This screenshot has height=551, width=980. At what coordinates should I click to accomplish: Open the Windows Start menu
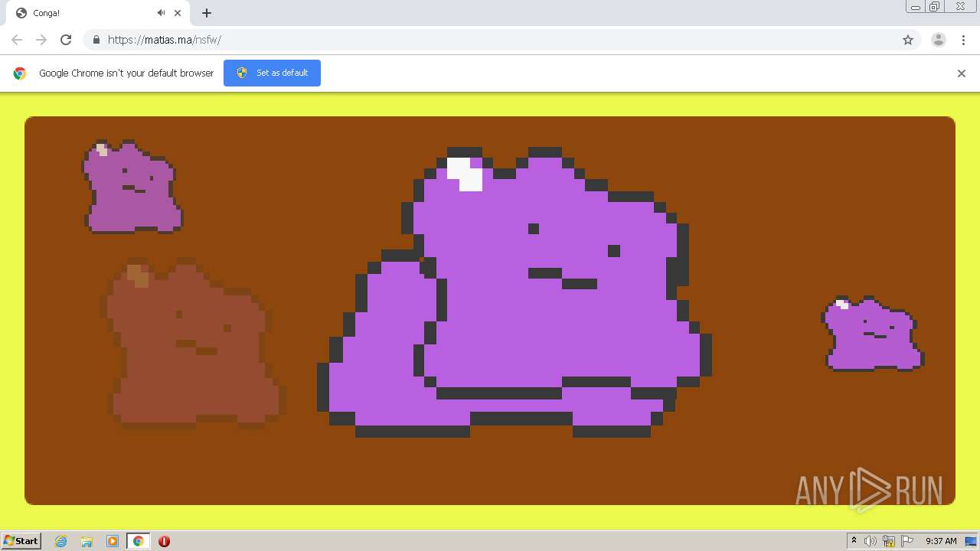coord(21,540)
